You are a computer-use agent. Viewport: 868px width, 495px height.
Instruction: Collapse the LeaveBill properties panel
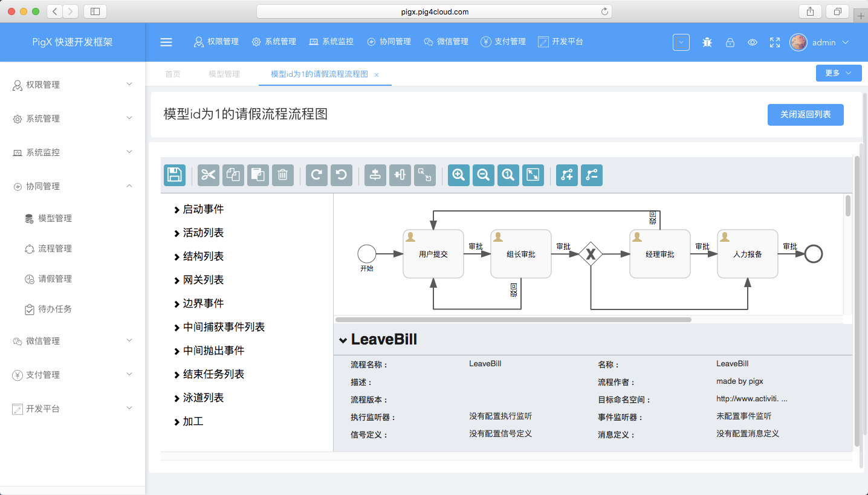343,340
